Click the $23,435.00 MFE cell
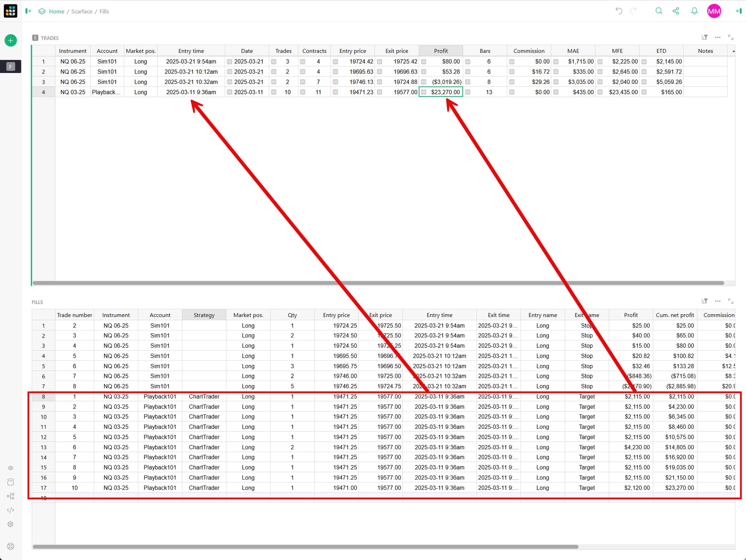This screenshot has width=746, height=560. click(x=617, y=92)
